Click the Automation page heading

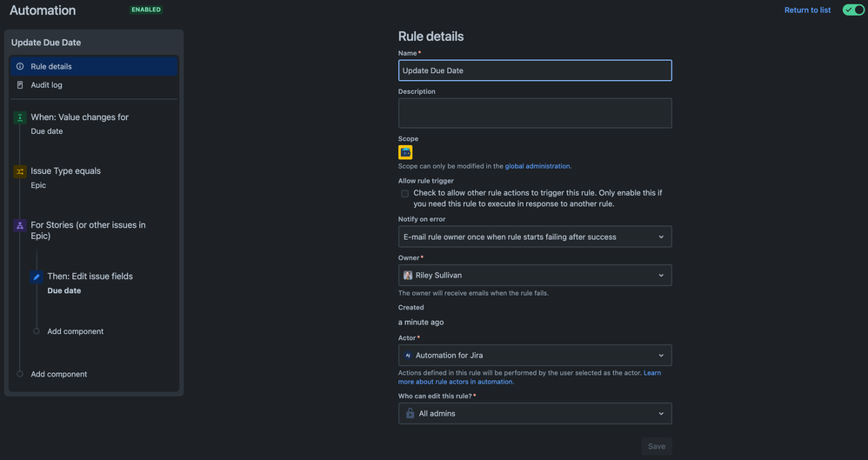pyautogui.click(x=43, y=10)
